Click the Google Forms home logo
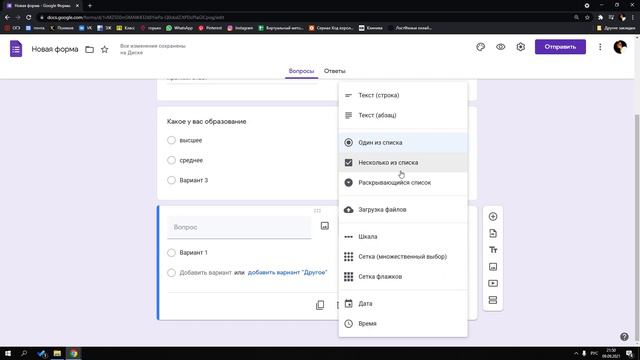 tap(16, 49)
